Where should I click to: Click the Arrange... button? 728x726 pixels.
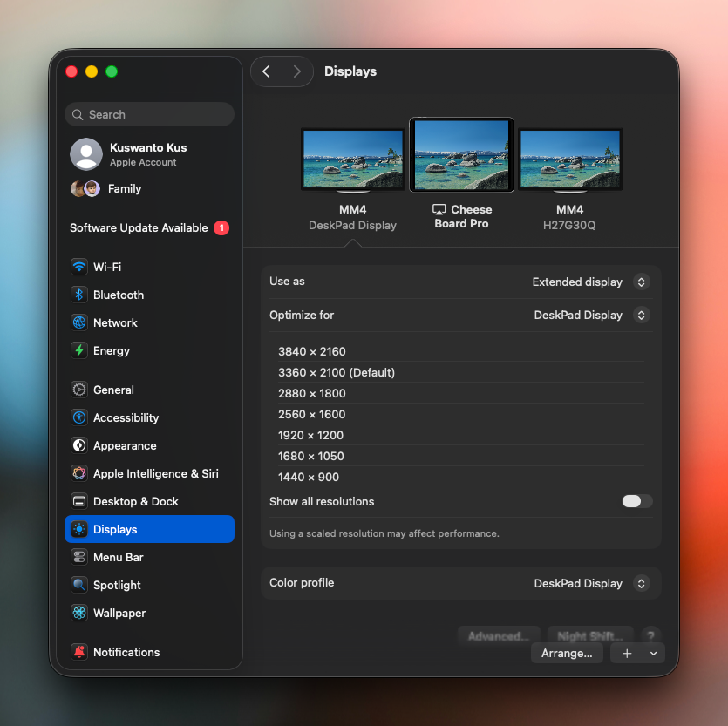point(567,653)
